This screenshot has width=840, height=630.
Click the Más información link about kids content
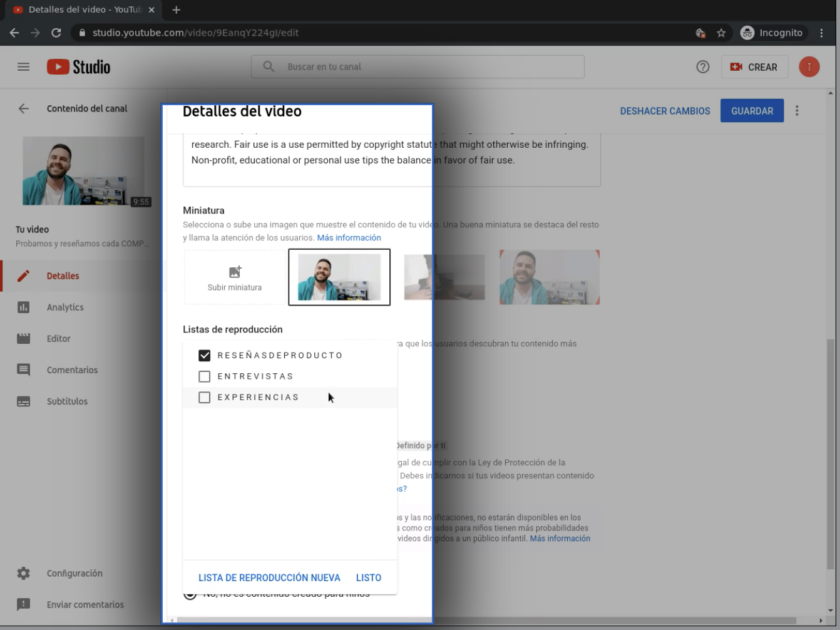560,539
